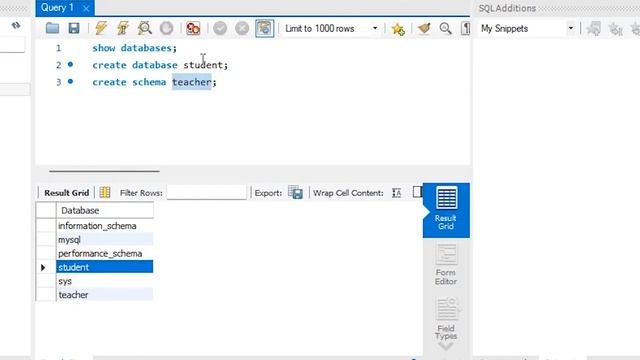Execute the statement under cursor with the lightning cursor icon
Image resolution: width=640 pixels, height=360 pixels.
122,28
